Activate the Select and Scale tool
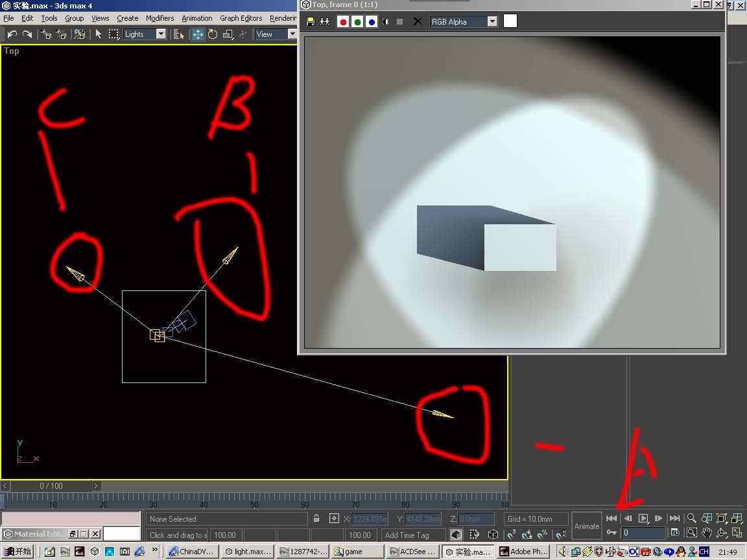This screenshot has width=747, height=560. [228, 34]
